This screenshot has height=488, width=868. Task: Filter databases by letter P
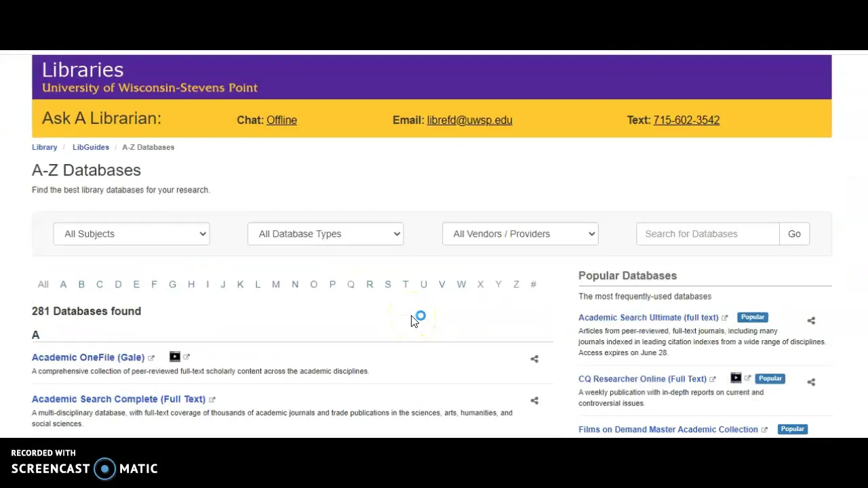coord(332,285)
